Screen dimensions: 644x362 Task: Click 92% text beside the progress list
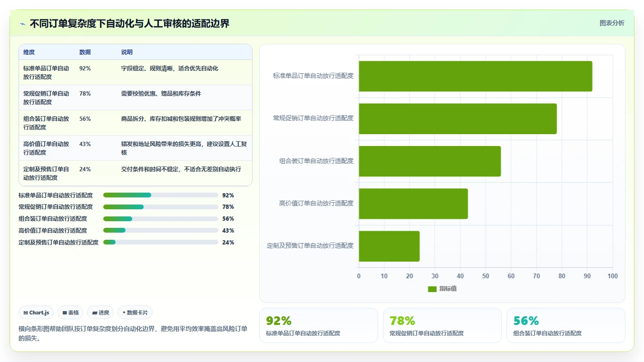[x=228, y=196]
